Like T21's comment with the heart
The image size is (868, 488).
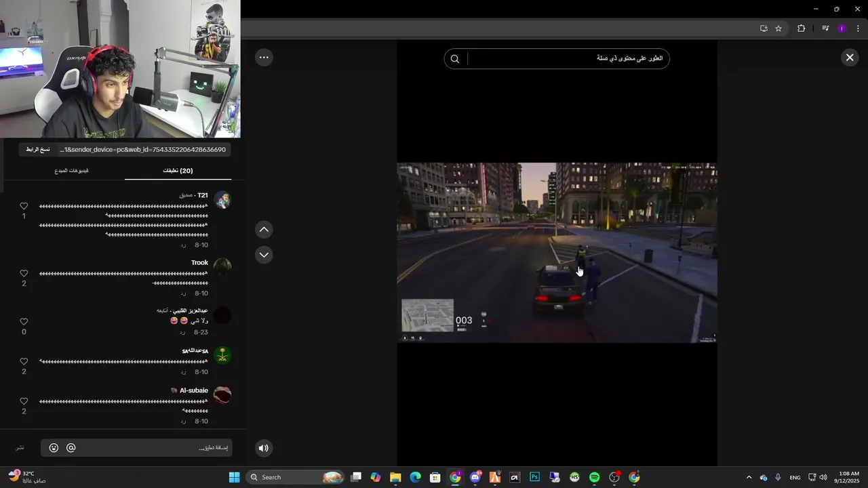(x=24, y=206)
